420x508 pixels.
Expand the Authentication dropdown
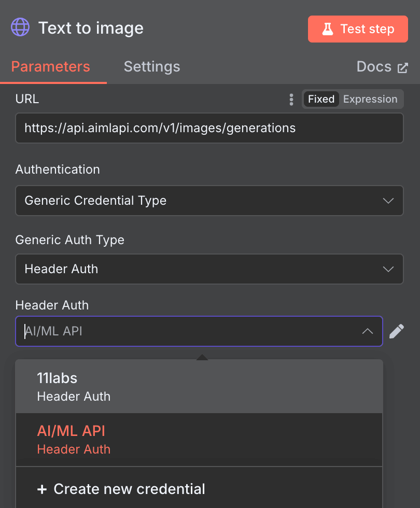tap(209, 201)
